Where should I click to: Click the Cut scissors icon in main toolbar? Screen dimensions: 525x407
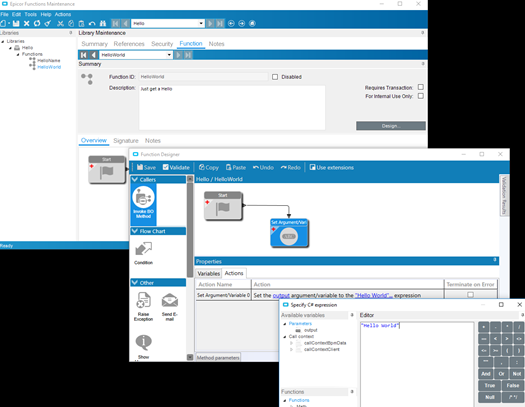[x=60, y=23]
